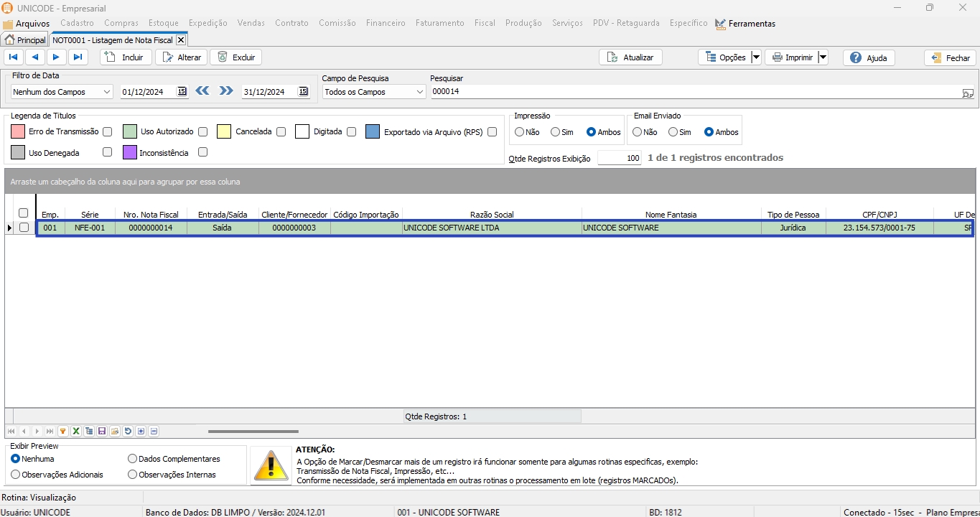Export grid using green Excel icon

click(x=76, y=432)
